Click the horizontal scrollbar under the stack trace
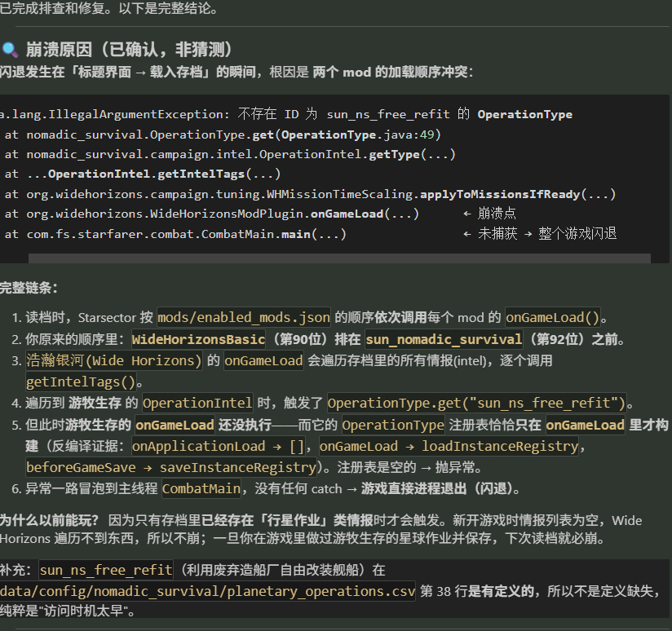Image resolution: width=672 pixels, height=631 pixels. click(x=339, y=258)
